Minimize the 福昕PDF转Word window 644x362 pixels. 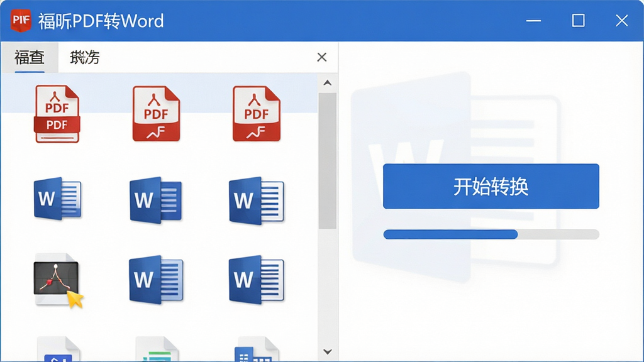533,21
